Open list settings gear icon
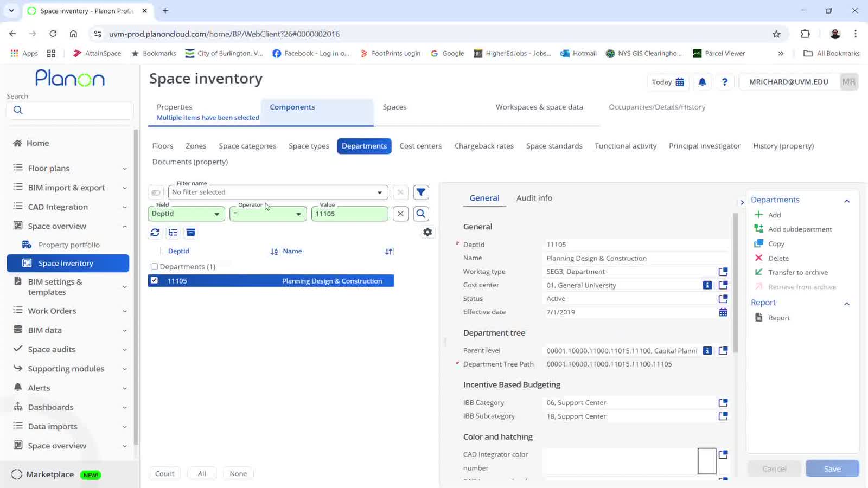 (427, 233)
